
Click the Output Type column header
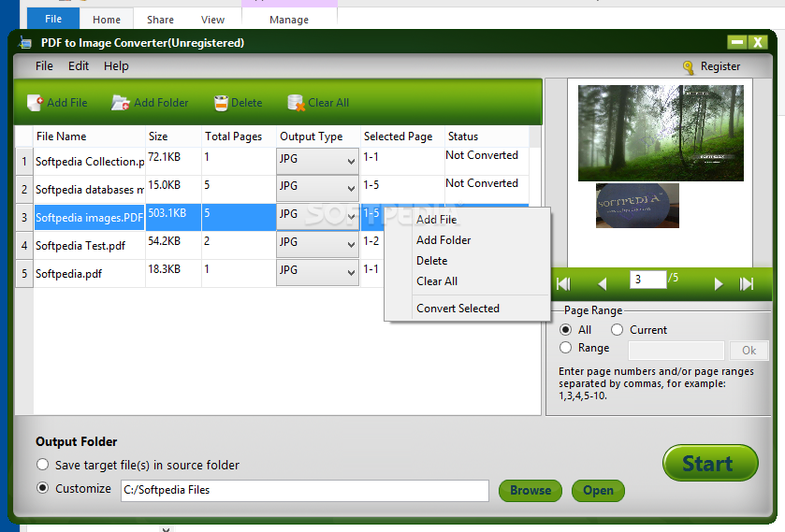point(318,137)
